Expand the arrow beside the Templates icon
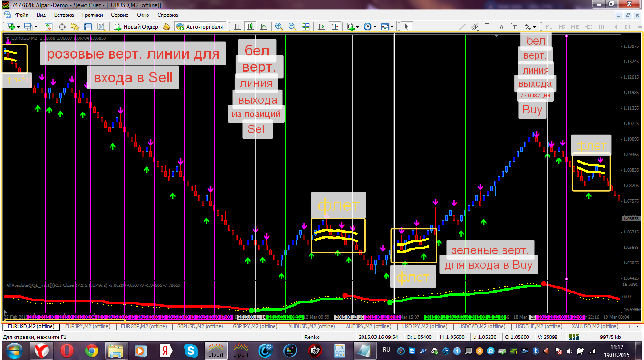644x360 pixels. [x=392, y=27]
